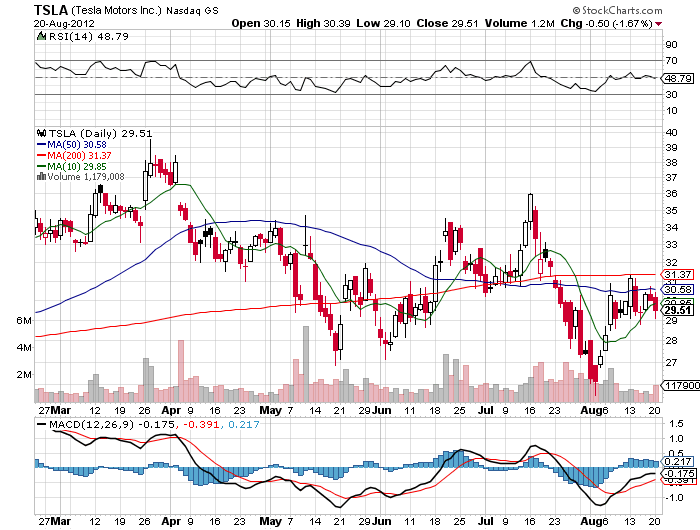Click the red MA(200) legend swatch
Screen dimensions: 700x530
pos(40,155)
